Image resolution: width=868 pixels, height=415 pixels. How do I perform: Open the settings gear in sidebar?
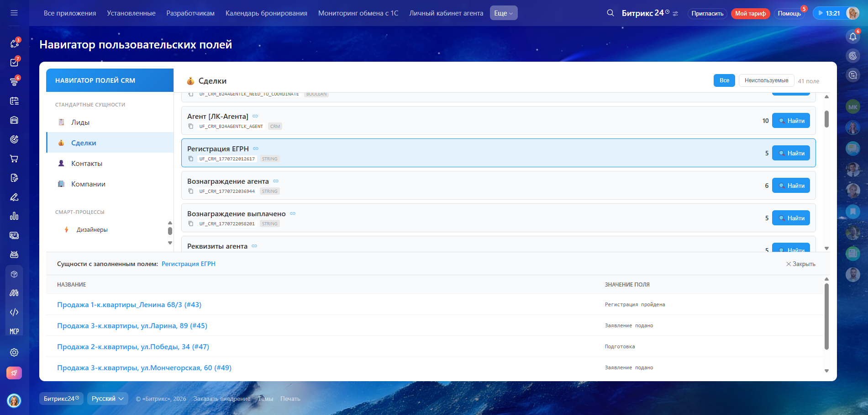pos(14,352)
